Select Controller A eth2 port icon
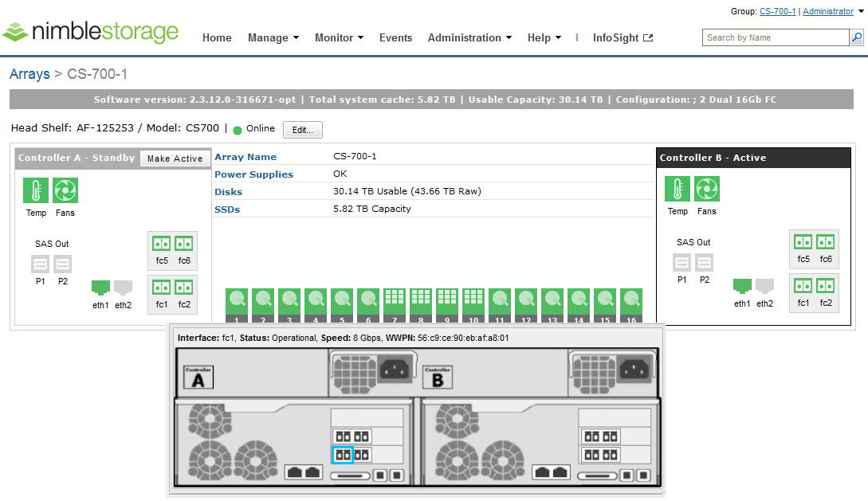Screen dimensions: 868x501 pyautogui.click(x=123, y=288)
